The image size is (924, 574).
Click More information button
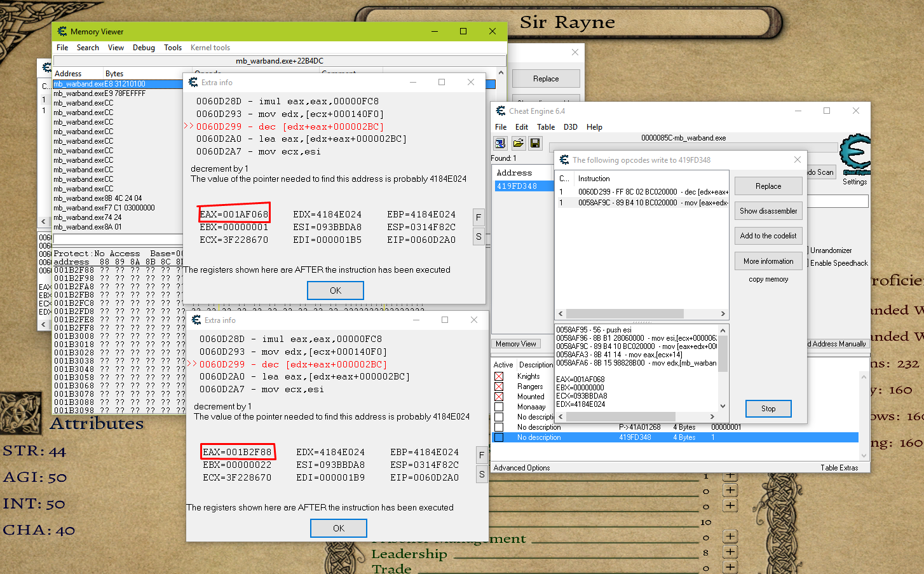(768, 261)
